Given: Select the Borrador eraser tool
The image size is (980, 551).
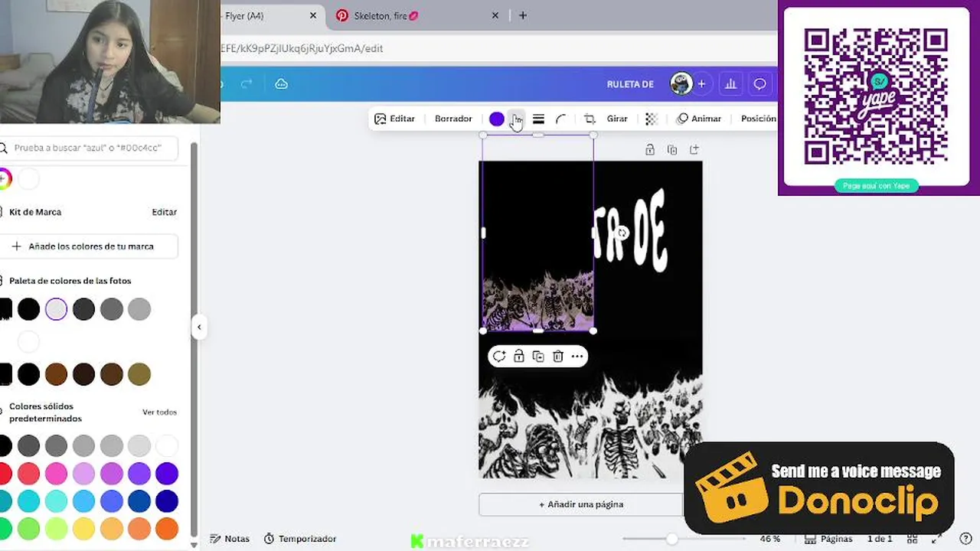Looking at the screenshot, I should pyautogui.click(x=453, y=119).
